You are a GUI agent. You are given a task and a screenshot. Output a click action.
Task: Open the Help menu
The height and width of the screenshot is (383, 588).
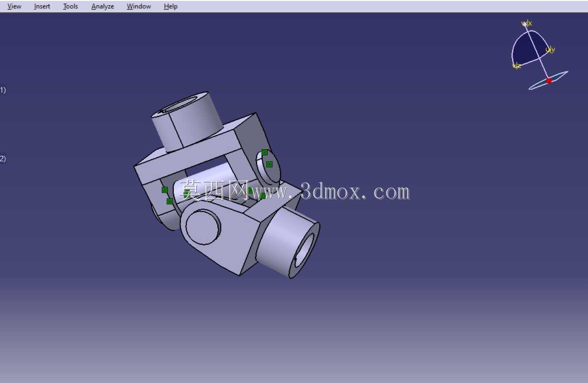[170, 6]
